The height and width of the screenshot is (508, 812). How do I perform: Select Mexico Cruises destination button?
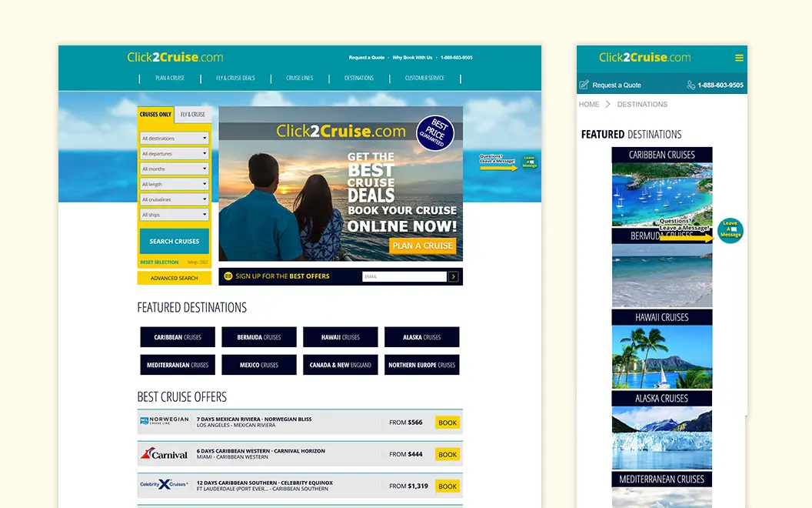[x=259, y=365]
